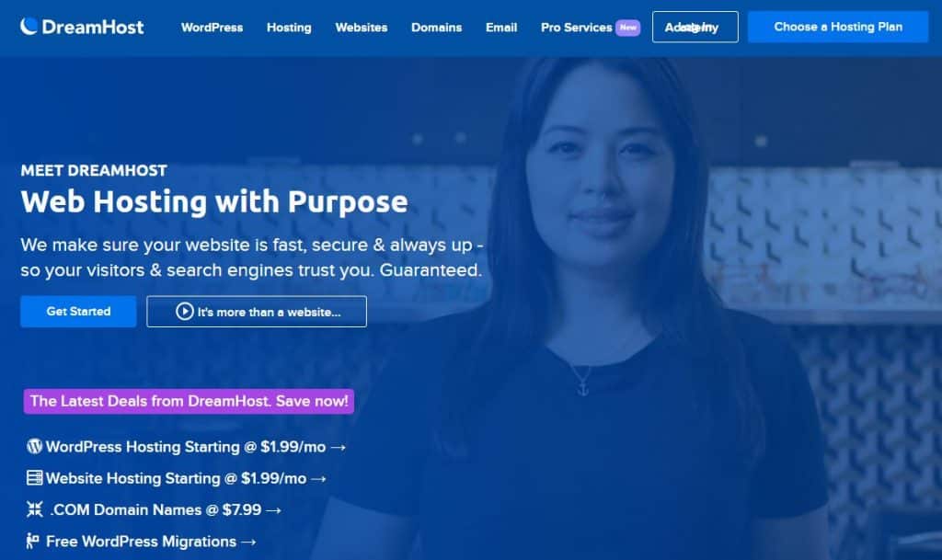The height and width of the screenshot is (560, 942).
Task: Click the arrow after WordPress Hosting $1.99/mo
Action: coord(339,447)
